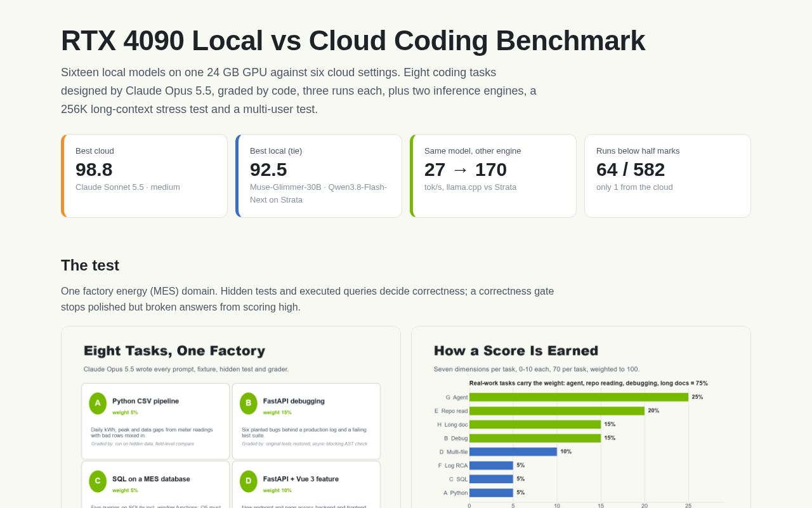Open the Best cloud 98.8 summary card
Screen dimensions: 812x508
144,176
